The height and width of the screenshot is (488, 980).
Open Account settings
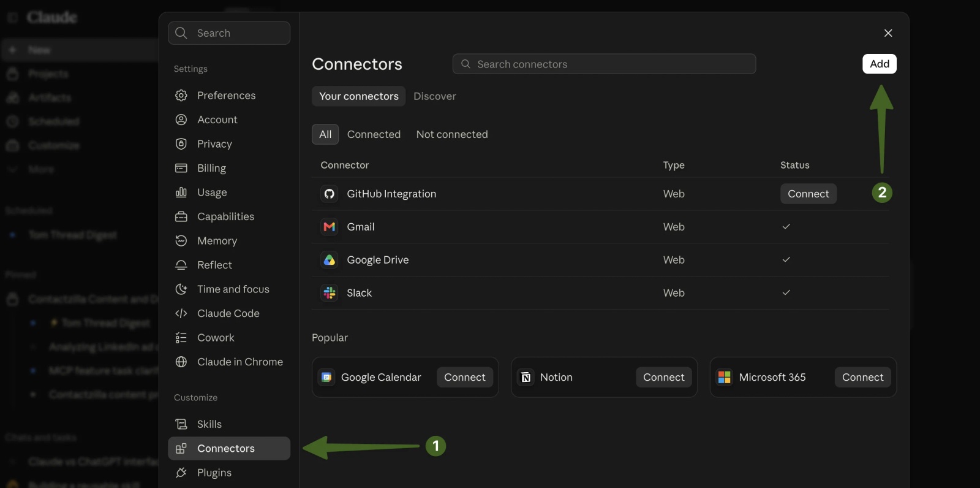229,120
